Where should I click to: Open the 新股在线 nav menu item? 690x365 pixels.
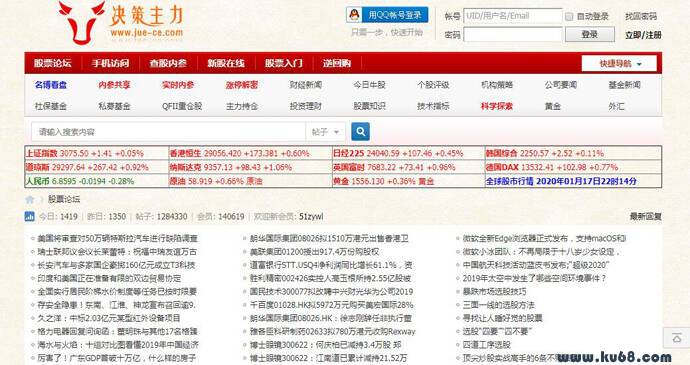226,63
